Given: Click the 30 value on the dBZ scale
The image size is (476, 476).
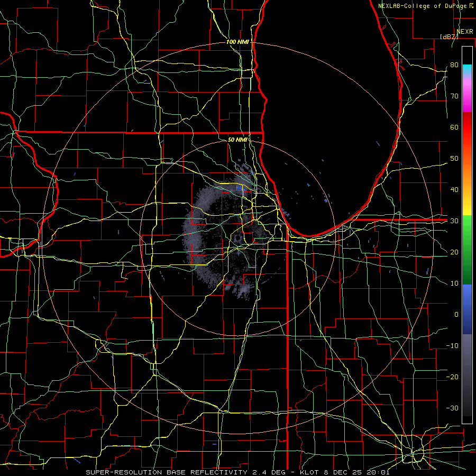Looking at the screenshot, I should pyautogui.click(x=454, y=221).
